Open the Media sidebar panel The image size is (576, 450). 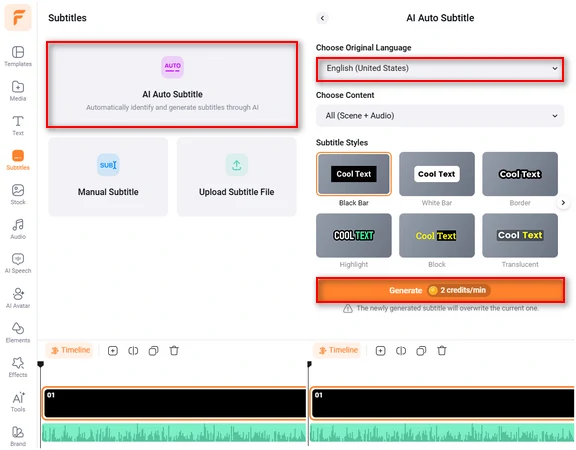pyautogui.click(x=18, y=91)
